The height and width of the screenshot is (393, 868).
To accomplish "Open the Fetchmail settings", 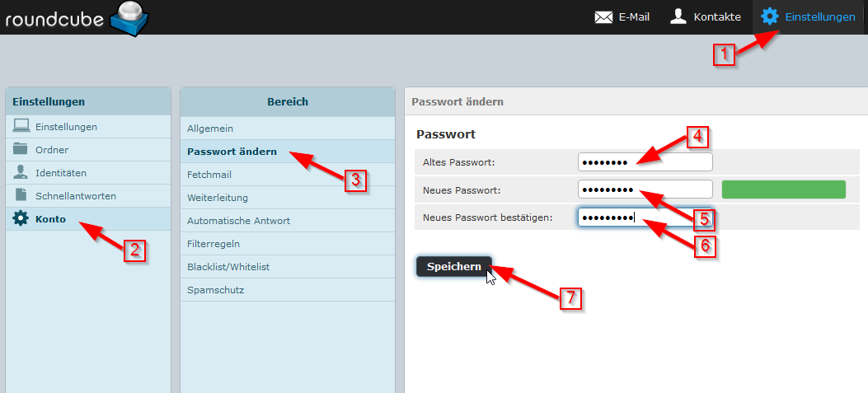I will [209, 175].
